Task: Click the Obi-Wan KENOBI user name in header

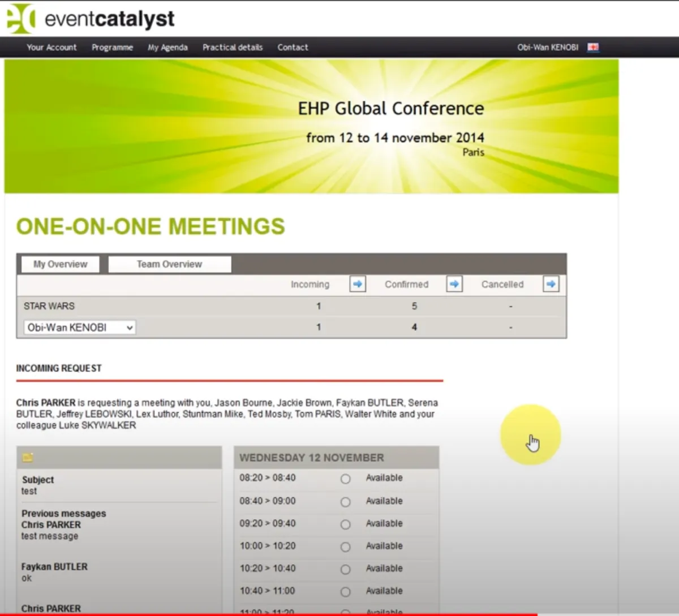Action: pos(548,48)
